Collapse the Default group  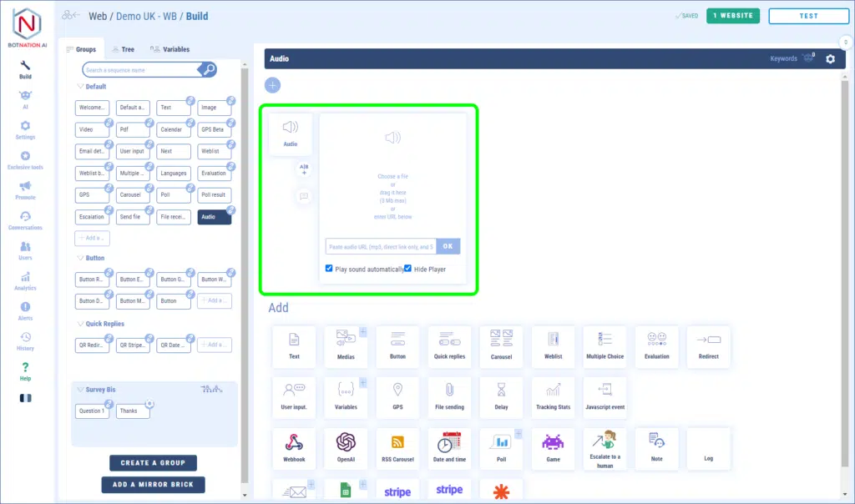tap(80, 87)
